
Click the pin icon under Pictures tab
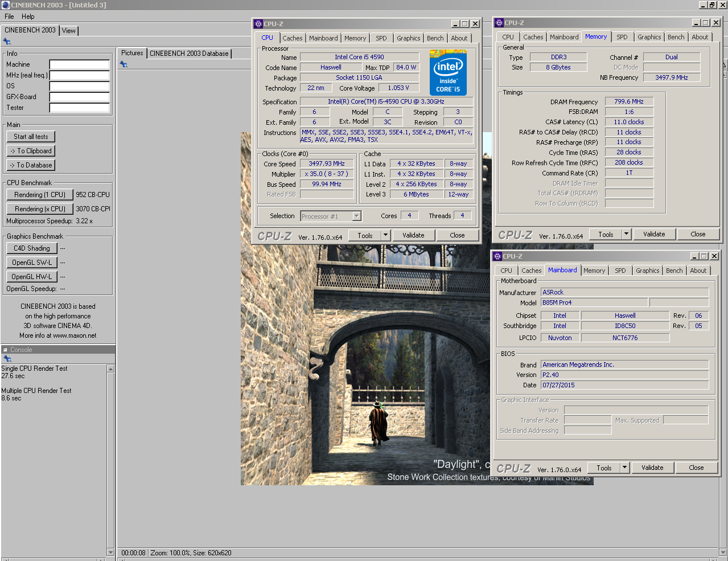coord(124,64)
